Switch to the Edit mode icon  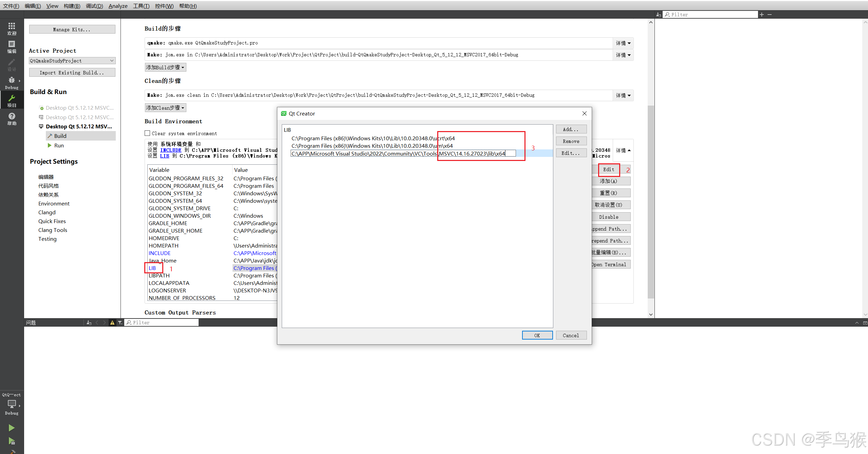tap(12, 47)
